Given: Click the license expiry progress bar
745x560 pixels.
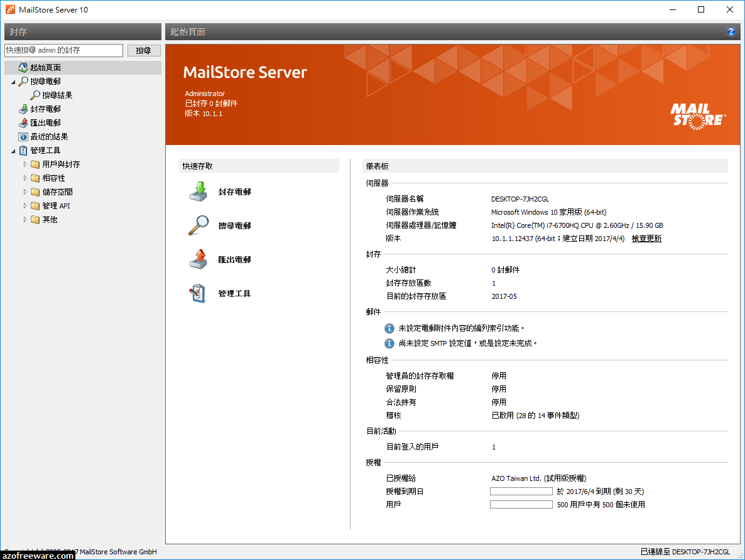Looking at the screenshot, I should [x=521, y=491].
